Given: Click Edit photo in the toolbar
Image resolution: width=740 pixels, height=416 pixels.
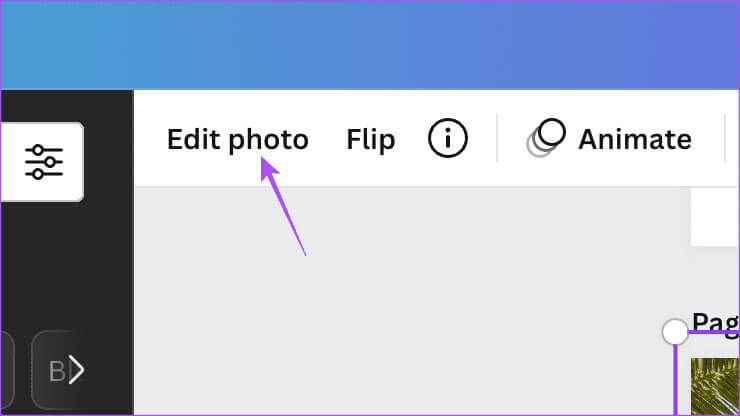Looking at the screenshot, I should 237,139.
